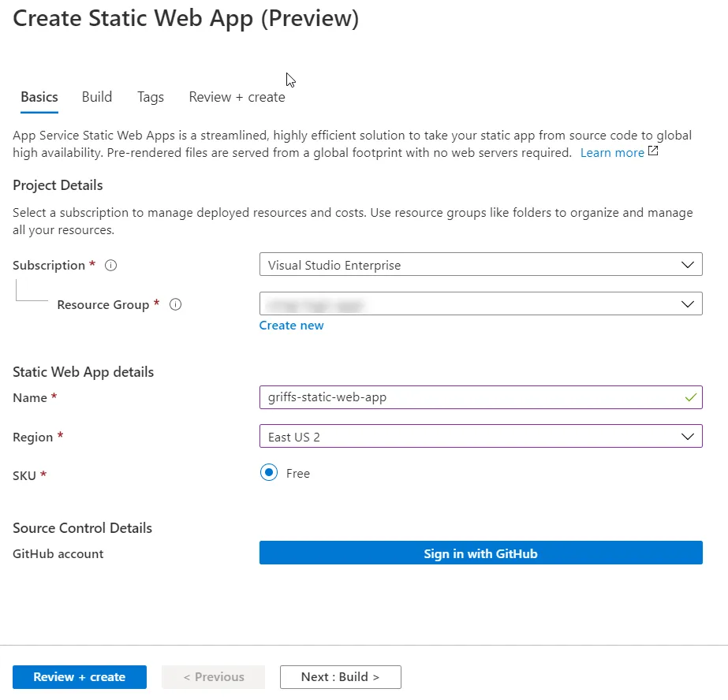Go to the Review + create tab
This screenshot has width=728, height=700.
(x=237, y=97)
